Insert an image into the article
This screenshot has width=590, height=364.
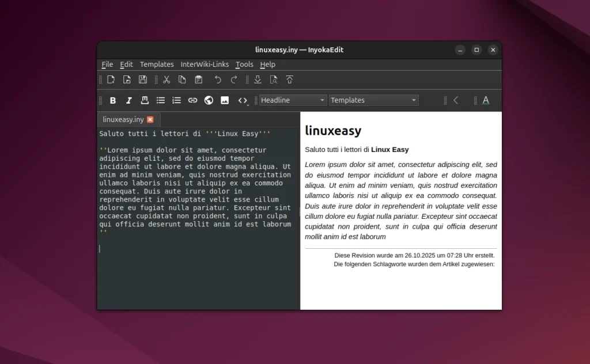coord(224,100)
